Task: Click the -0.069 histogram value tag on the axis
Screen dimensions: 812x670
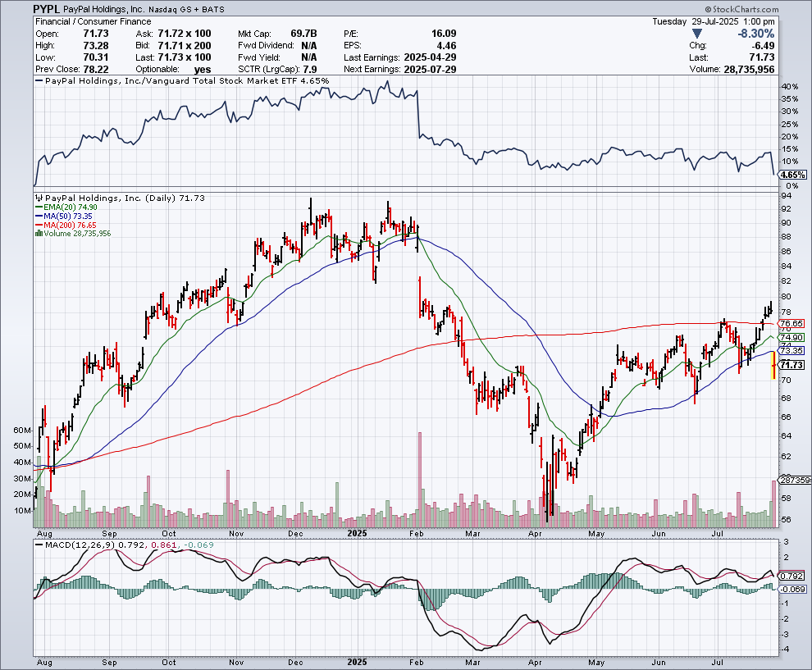Action: (792, 590)
